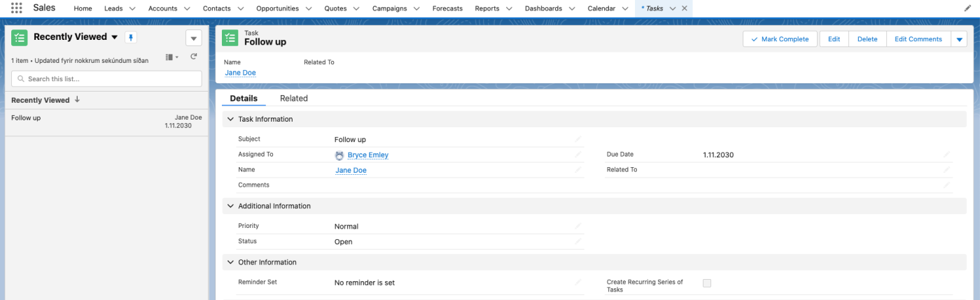980x300 pixels.
Task: Click the Search this list field
Action: 106,79
